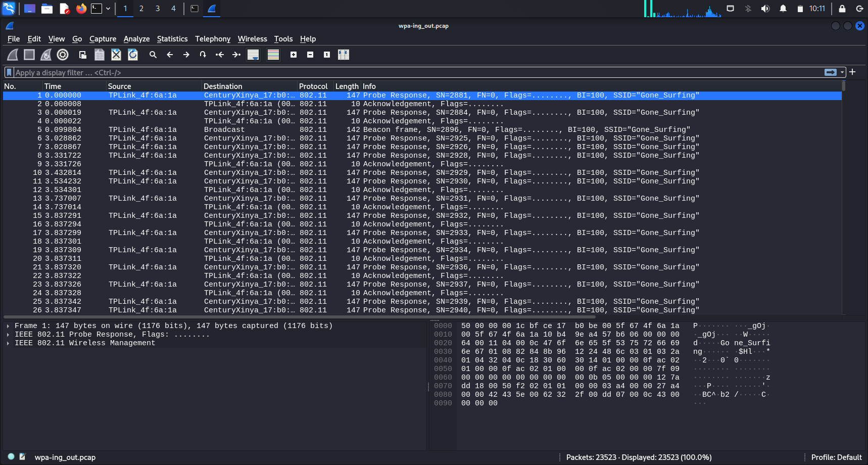Expand IEEE 802.11 Wireless Management section
This screenshot has width=868, height=465.
(8, 343)
